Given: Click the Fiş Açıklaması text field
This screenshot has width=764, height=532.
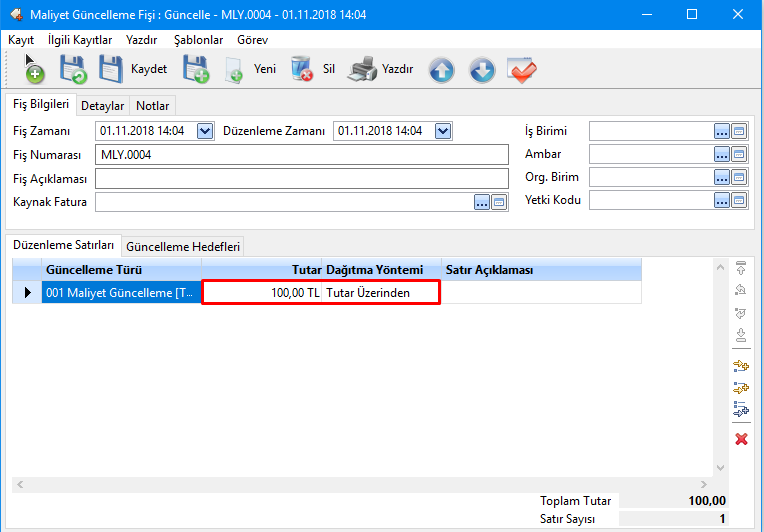Looking at the screenshot, I should pyautogui.click(x=302, y=178).
